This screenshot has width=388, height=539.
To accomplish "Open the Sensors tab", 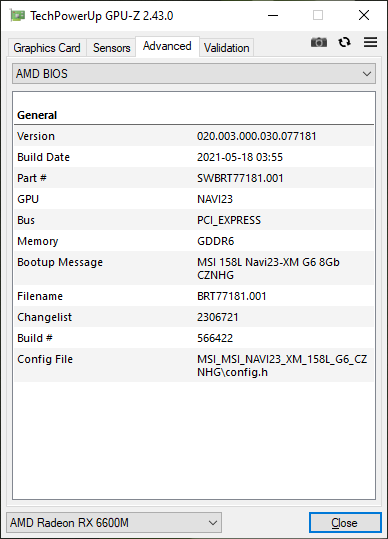I will pyautogui.click(x=111, y=48).
